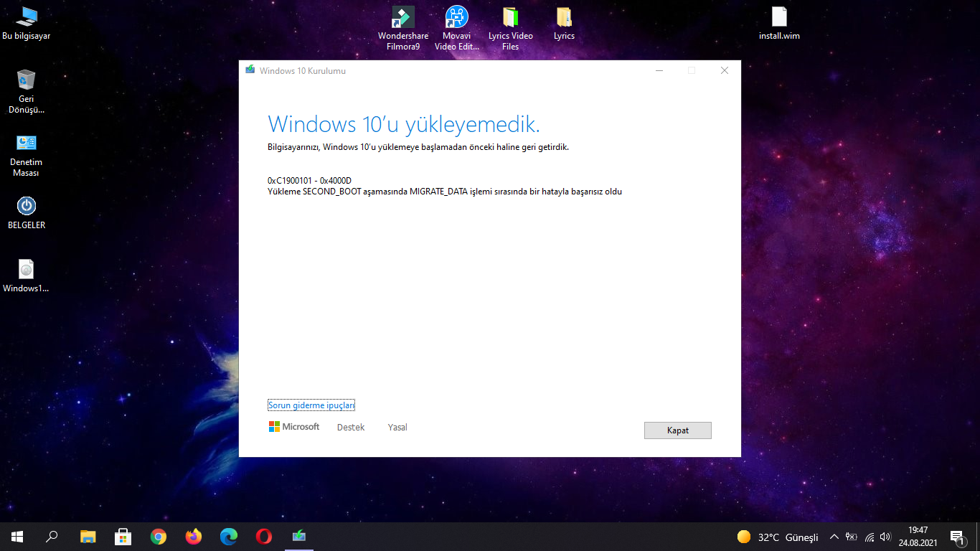Viewport: 980px width, 551px height.
Task: Launch Microsoft Edge from taskbar
Action: [x=228, y=537]
